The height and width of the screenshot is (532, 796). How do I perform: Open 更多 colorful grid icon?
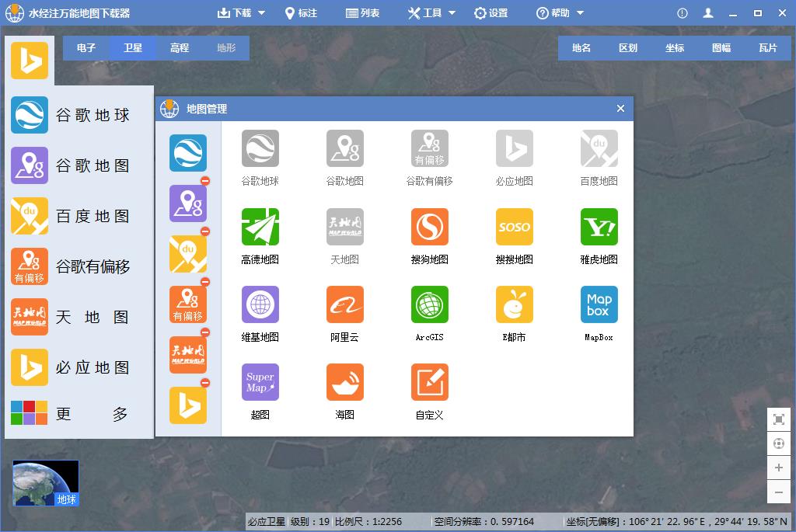pyautogui.click(x=30, y=413)
